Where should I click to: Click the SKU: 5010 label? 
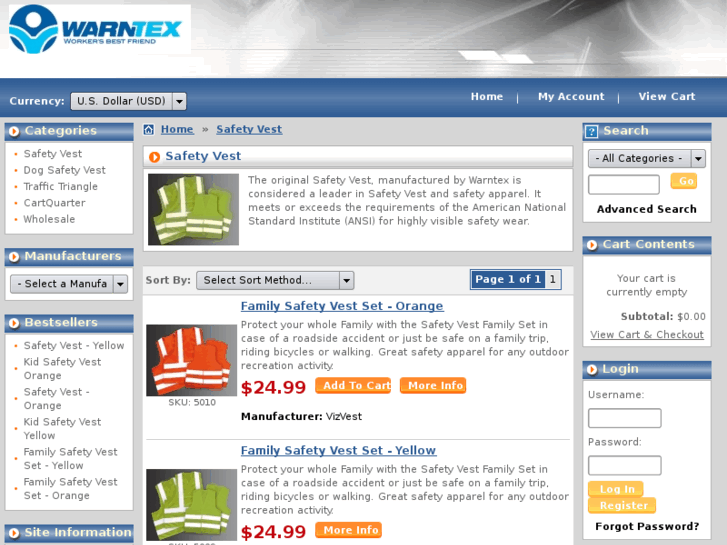pyautogui.click(x=192, y=403)
